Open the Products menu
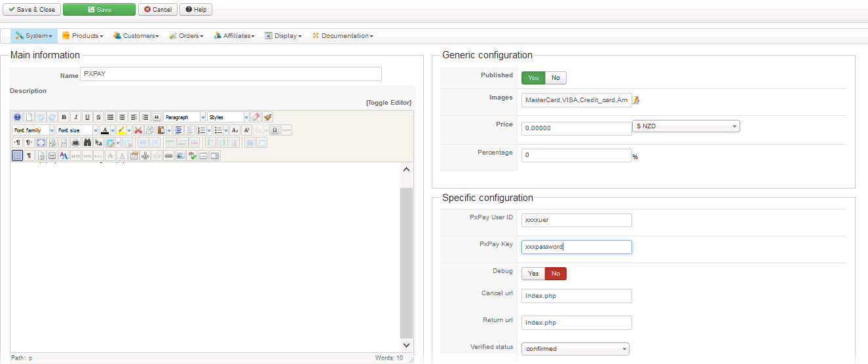Viewport: 868px width, 364px height. [83, 36]
